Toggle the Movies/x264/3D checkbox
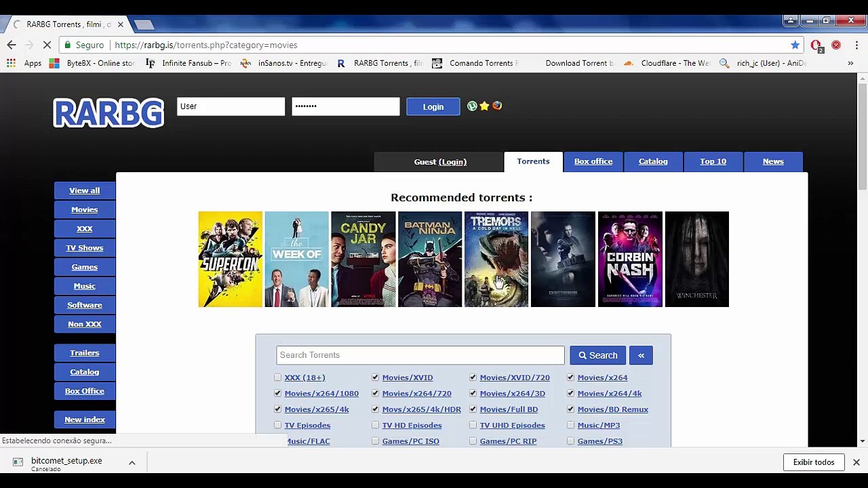Viewport: 868px width, 488px height. pos(473,393)
